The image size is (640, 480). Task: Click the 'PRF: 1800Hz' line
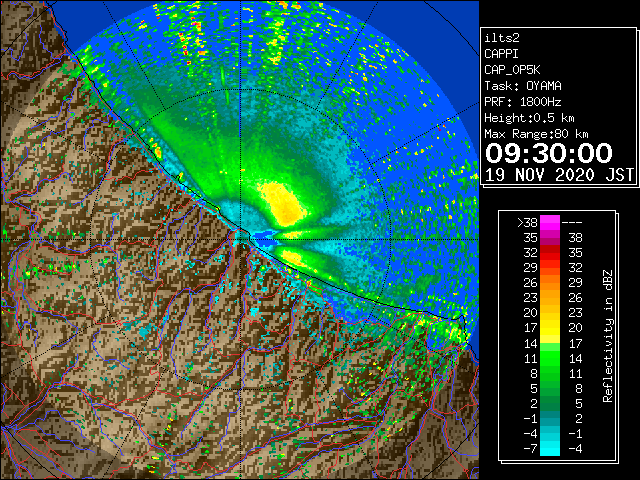pos(523,102)
